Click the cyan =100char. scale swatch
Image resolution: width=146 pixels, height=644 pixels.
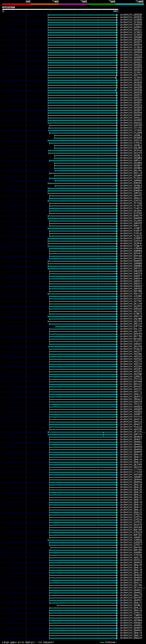[x=102, y=642]
